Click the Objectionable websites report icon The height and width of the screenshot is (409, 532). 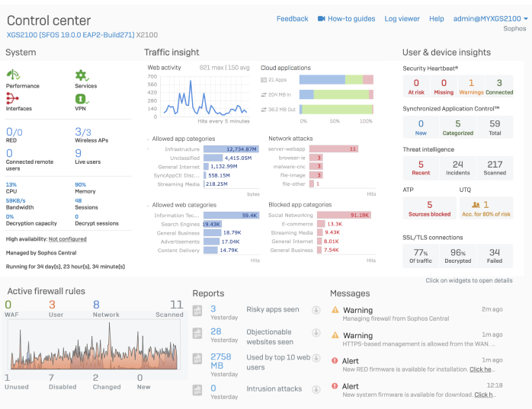click(197, 333)
